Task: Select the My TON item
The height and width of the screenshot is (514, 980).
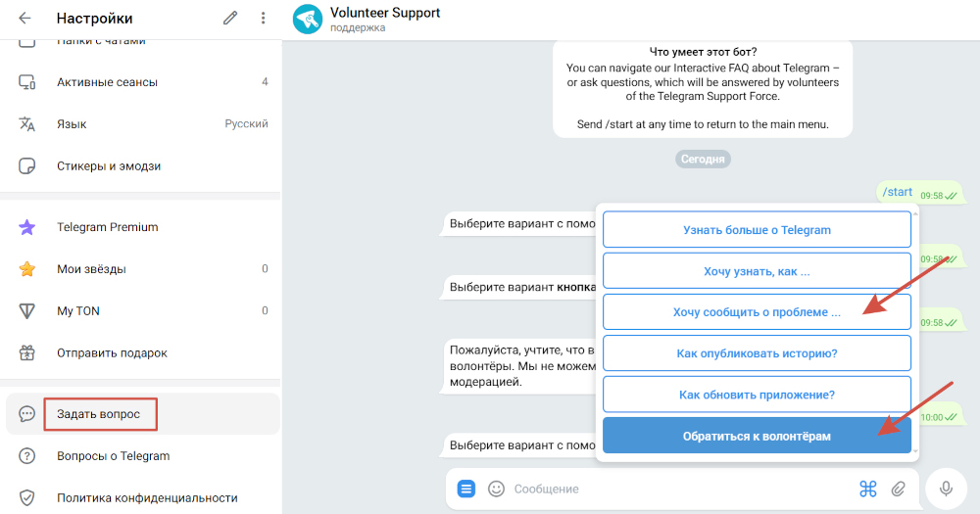Action: [x=140, y=310]
